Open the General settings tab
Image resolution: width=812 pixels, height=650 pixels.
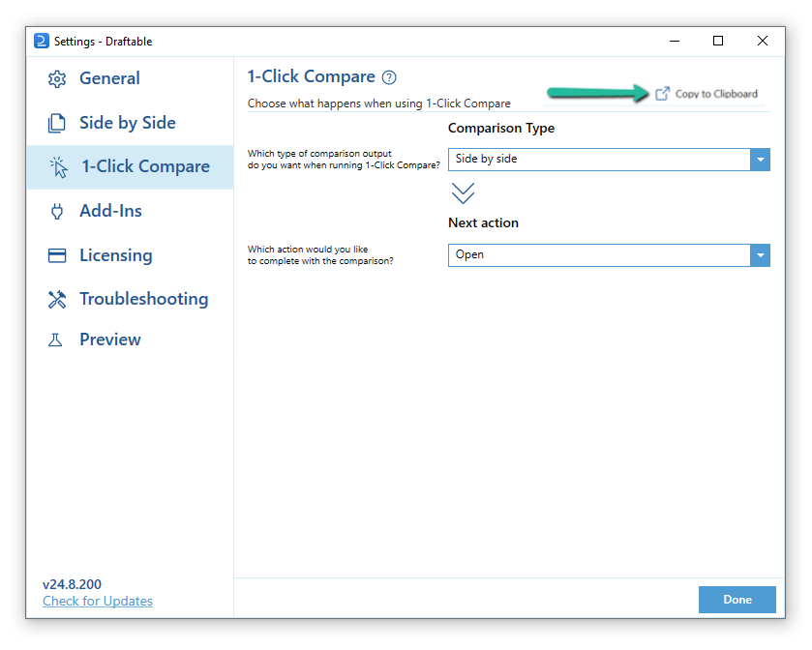coord(130,78)
